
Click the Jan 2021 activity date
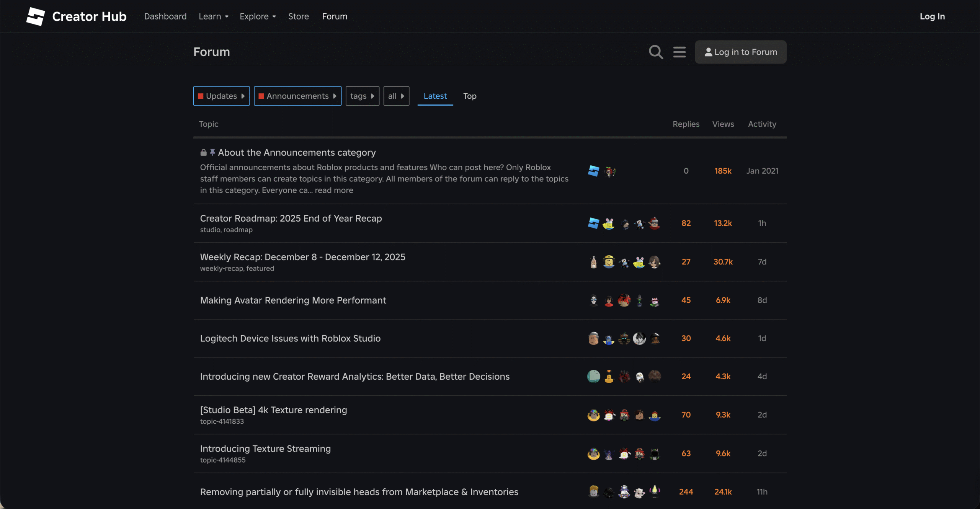[x=762, y=171]
